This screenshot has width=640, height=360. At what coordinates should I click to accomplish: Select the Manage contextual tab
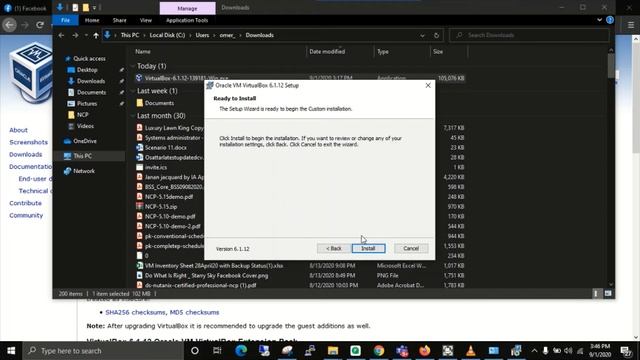click(x=187, y=8)
